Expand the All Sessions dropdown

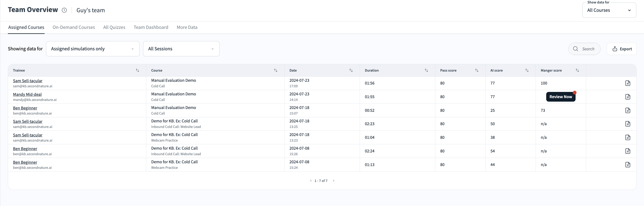coord(181,49)
